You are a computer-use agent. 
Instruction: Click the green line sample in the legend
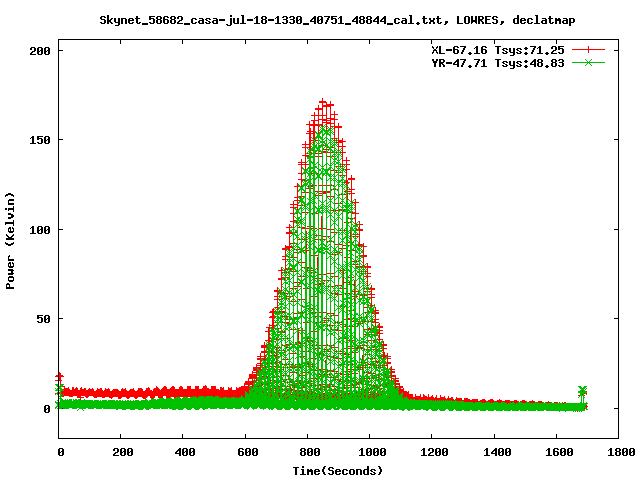pyautogui.click(x=588, y=62)
